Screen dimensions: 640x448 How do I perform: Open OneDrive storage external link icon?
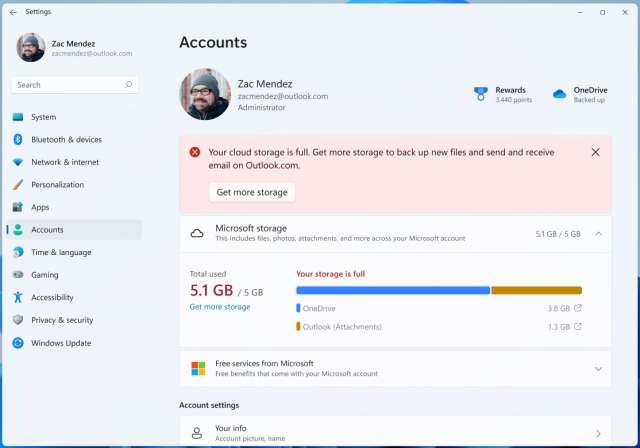coord(578,308)
